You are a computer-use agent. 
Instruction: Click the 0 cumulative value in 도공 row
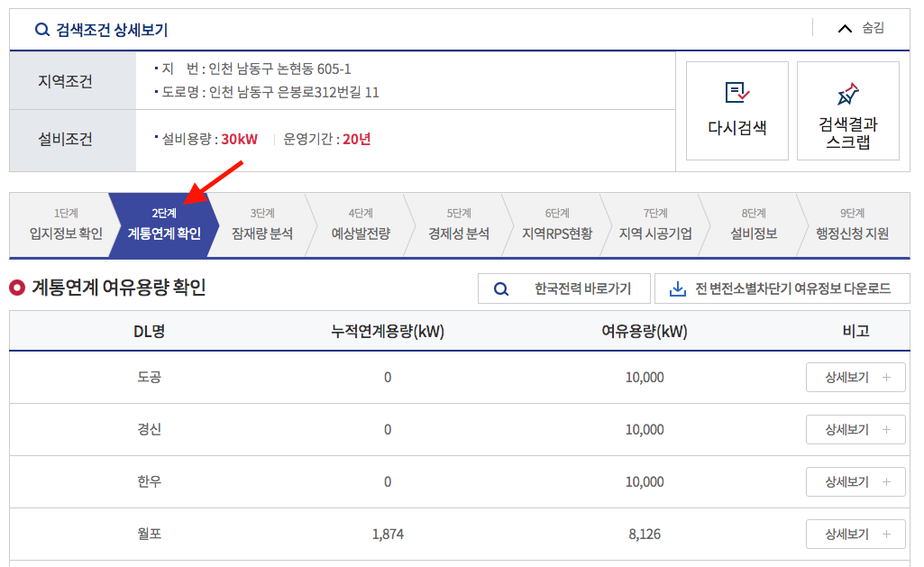388,377
